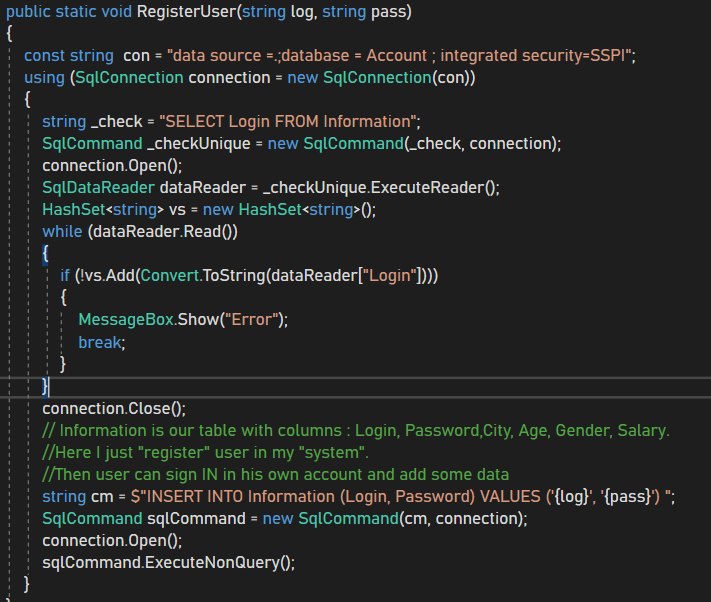This screenshot has width=711, height=602.
Task: Click the string pass parameter
Action: [364, 11]
